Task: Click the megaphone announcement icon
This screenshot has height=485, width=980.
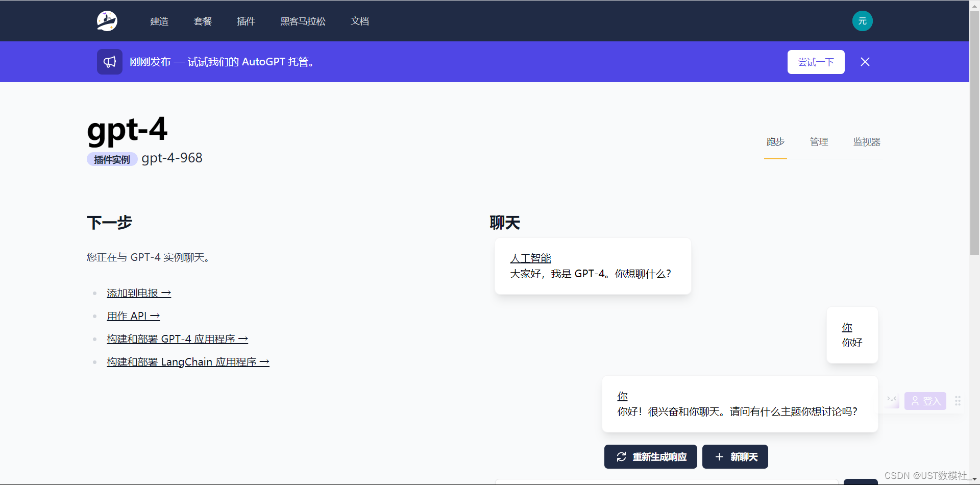Action: click(x=110, y=62)
